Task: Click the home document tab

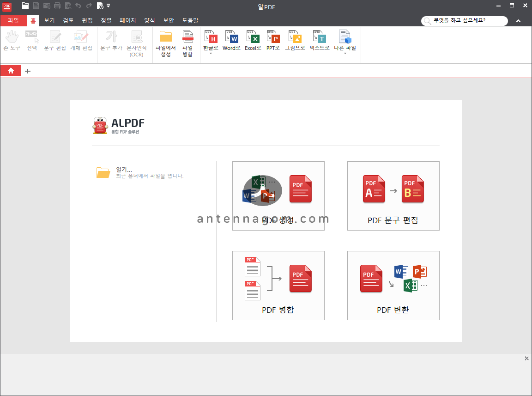Action: point(11,71)
